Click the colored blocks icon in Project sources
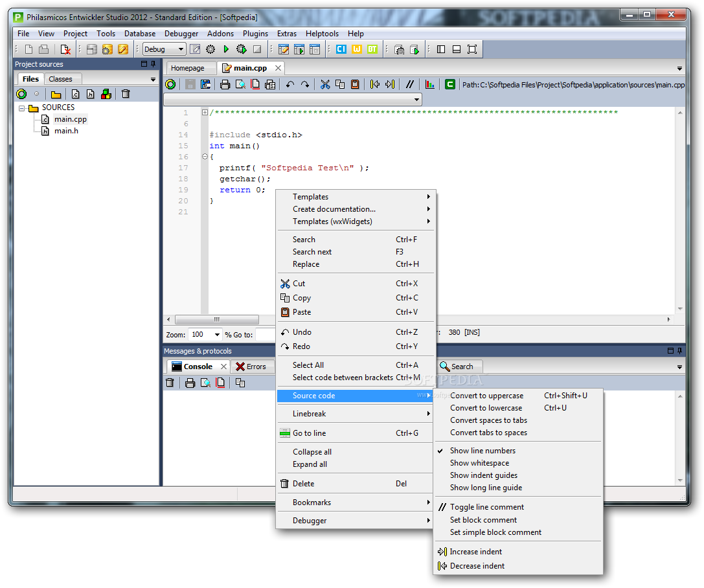This screenshot has width=704, height=588. point(106,95)
